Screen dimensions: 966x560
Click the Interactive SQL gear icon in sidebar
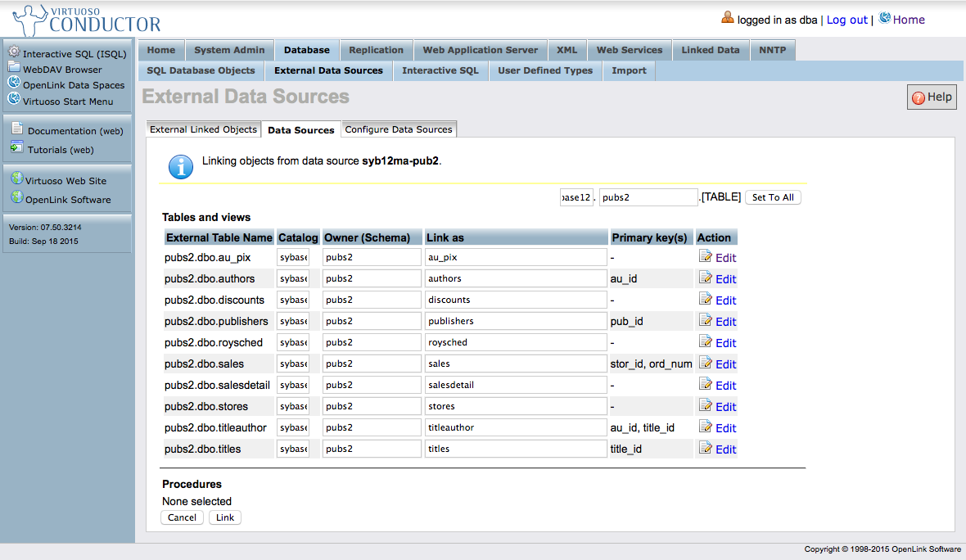click(14, 52)
